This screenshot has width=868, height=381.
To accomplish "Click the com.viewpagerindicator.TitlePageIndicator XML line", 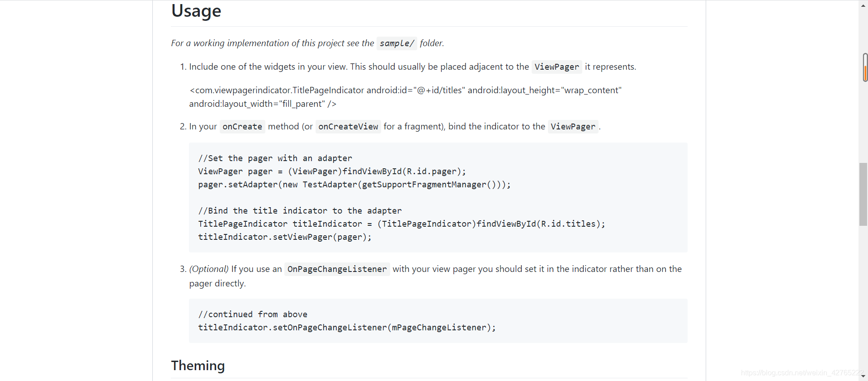I will click(406, 90).
